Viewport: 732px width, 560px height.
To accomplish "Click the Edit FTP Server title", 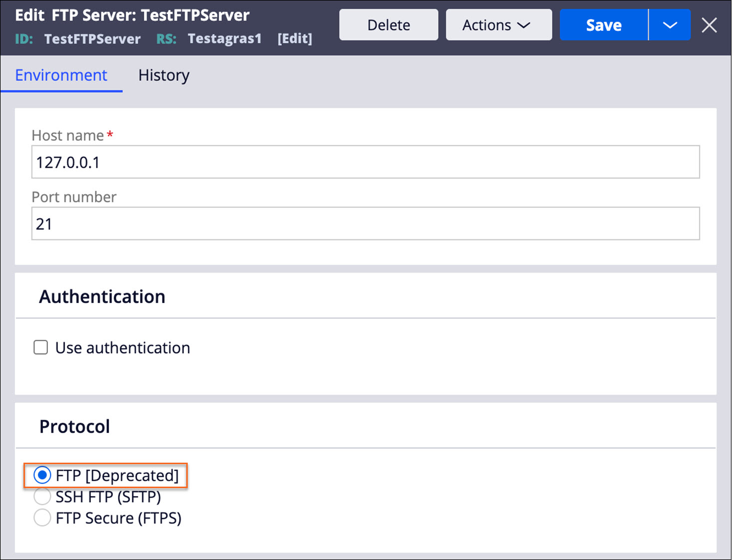I will point(132,15).
